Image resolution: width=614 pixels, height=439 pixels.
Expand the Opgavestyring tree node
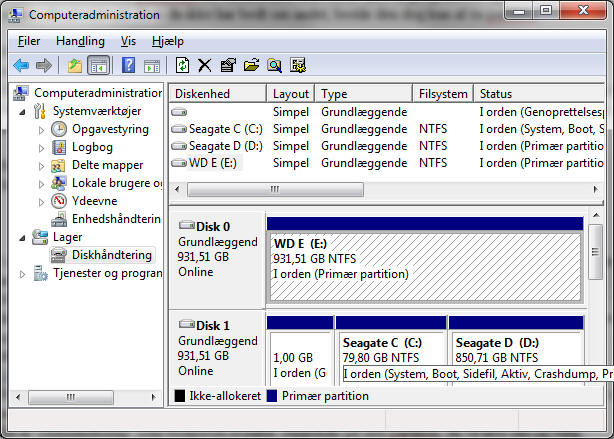tap(42, 130)
